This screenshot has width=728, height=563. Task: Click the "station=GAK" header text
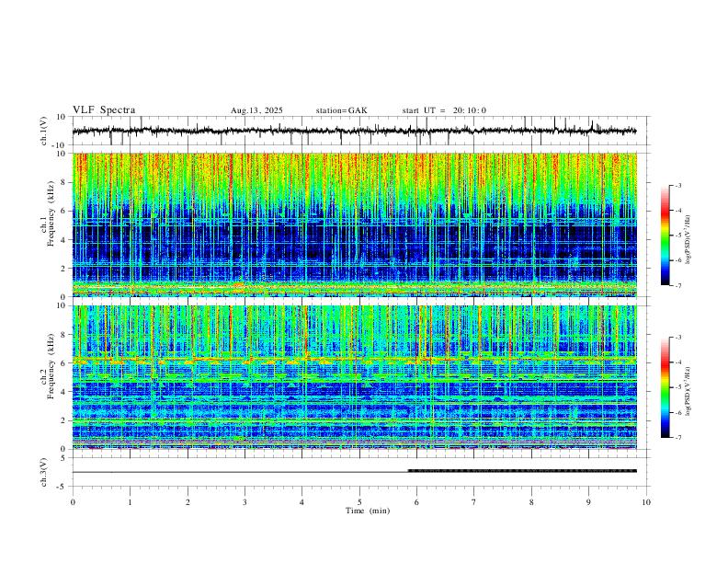point(341,110)
